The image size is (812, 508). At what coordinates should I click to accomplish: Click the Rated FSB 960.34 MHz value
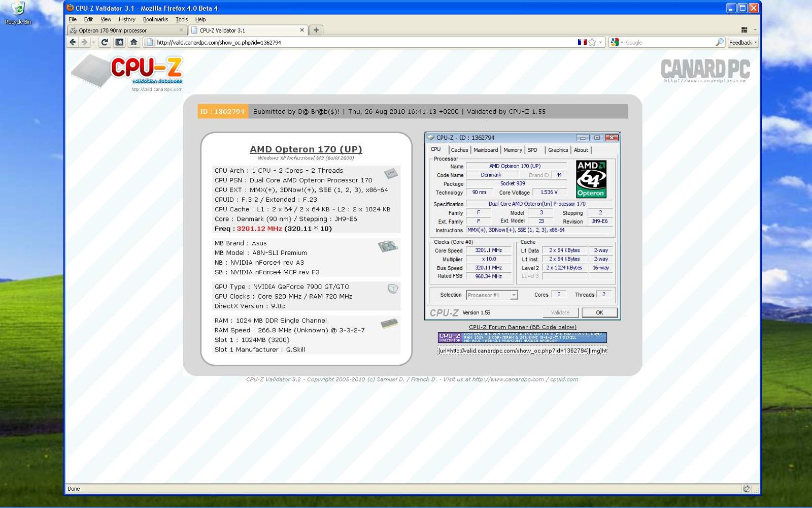tap(488, 276)
